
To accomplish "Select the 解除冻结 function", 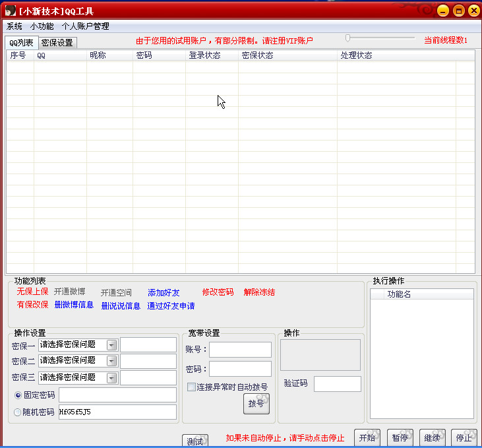I will [x=259, y=292].
